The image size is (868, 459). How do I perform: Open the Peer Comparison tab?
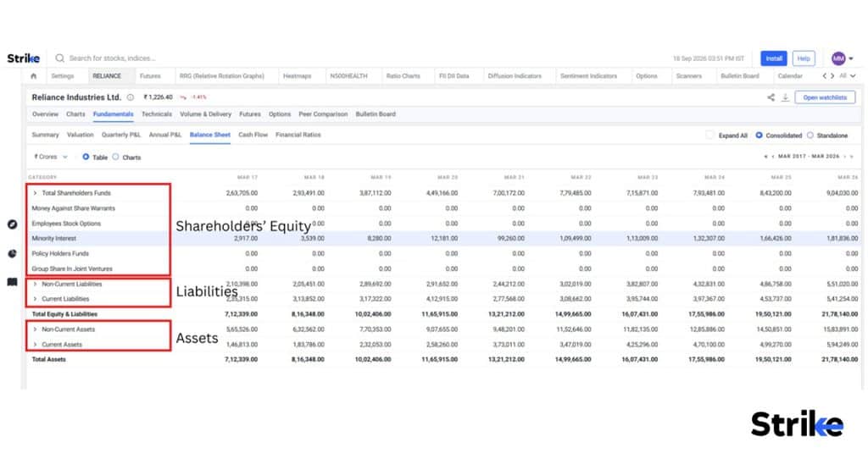pos(323,114)
